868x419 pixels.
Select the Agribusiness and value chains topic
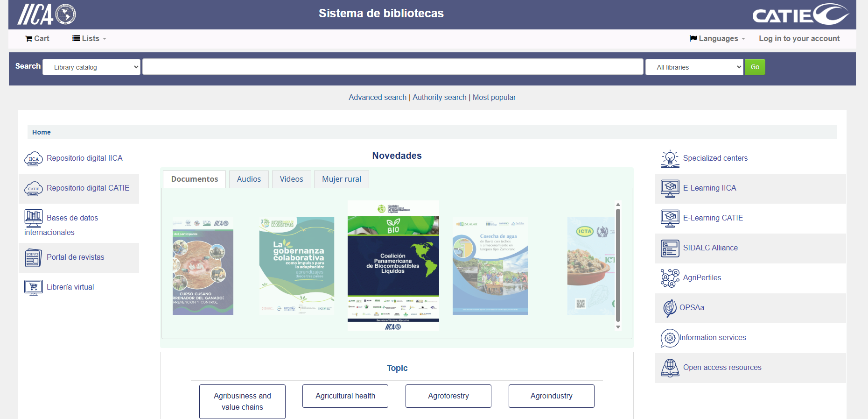242,401
